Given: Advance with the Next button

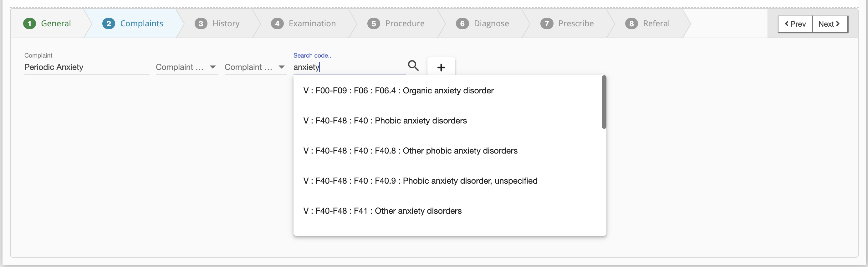Looking at the screenshot, I should point(830,24).
